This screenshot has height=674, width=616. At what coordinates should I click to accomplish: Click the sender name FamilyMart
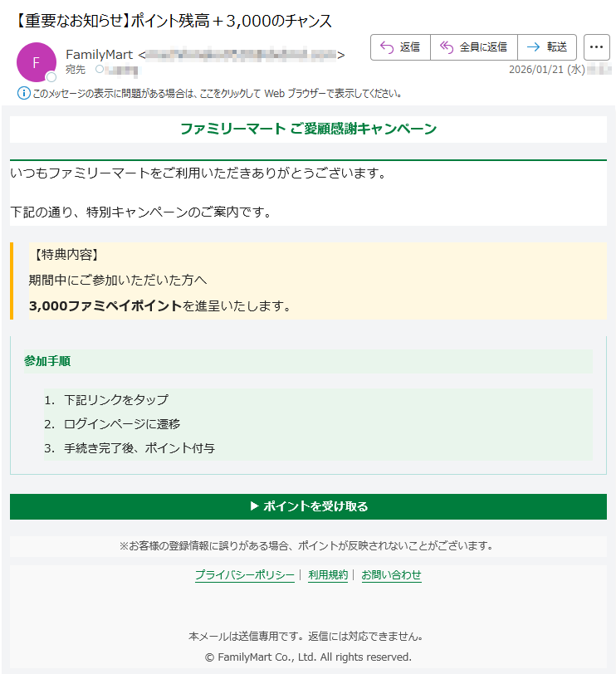point(99,55)
